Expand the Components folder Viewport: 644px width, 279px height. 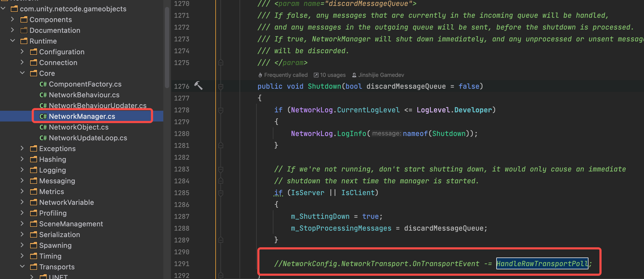pyautogui.click(x=12, y=19)
